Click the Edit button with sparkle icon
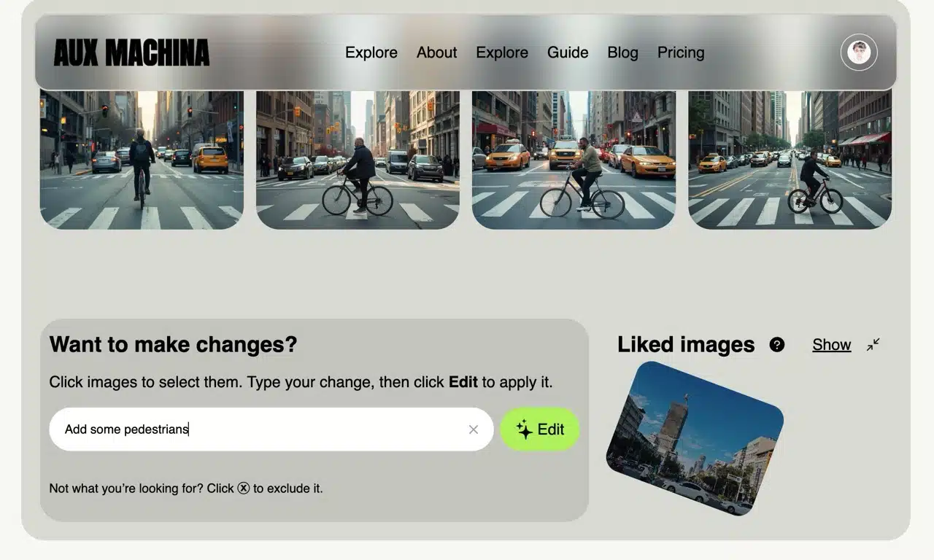Screen dimensions: 934x560 [x=540, y=429]
